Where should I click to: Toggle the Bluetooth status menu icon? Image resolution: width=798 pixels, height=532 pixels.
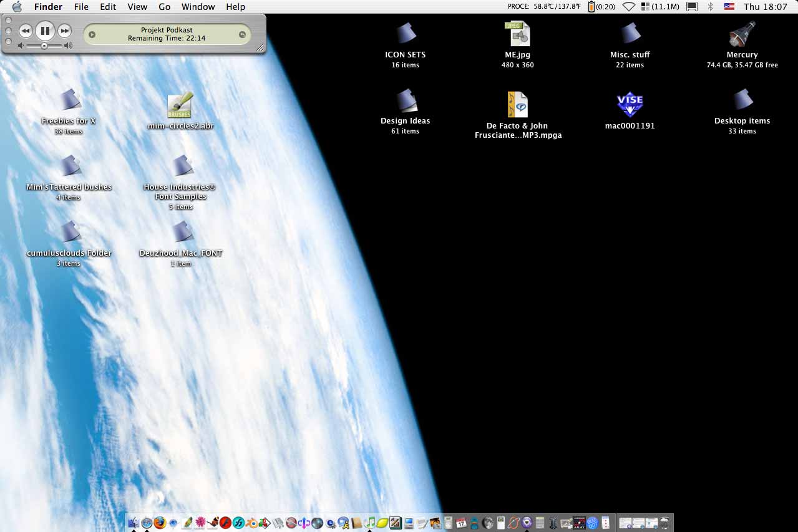(710, 7)
